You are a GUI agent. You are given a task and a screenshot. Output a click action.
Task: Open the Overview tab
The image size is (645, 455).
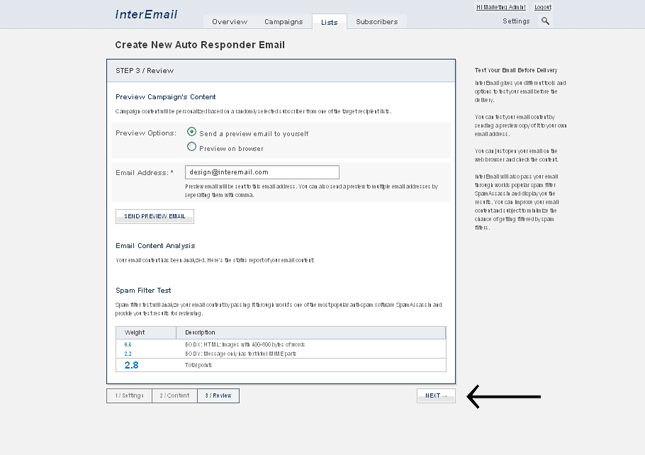tap(229, 21)
